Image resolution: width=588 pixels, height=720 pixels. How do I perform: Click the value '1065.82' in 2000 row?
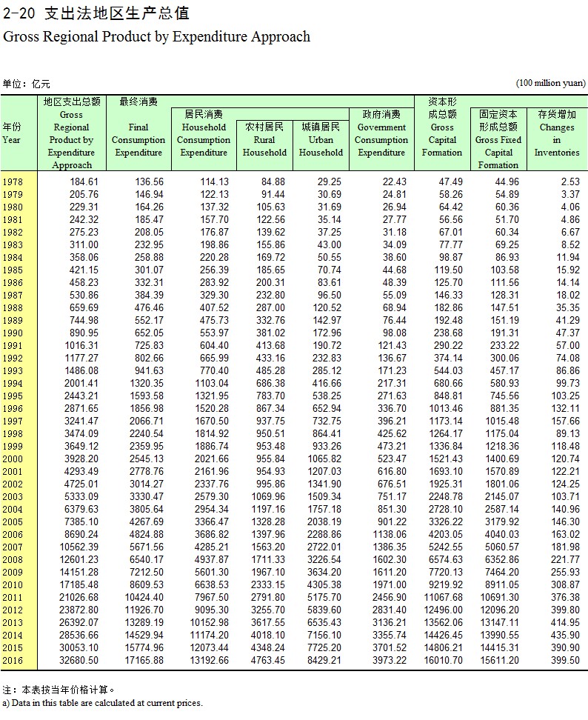(x=324, y=459)
